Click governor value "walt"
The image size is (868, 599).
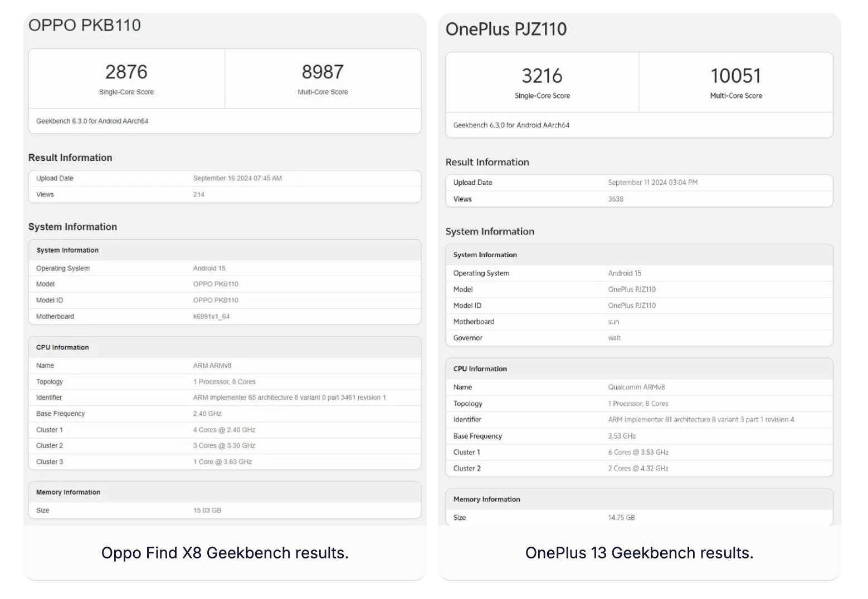(x=615, y=338)
